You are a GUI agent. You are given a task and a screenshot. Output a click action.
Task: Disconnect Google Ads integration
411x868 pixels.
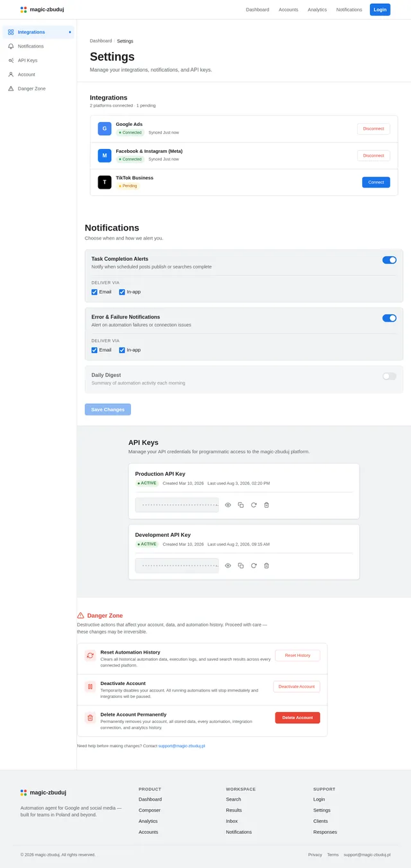(x=374, y=129)
